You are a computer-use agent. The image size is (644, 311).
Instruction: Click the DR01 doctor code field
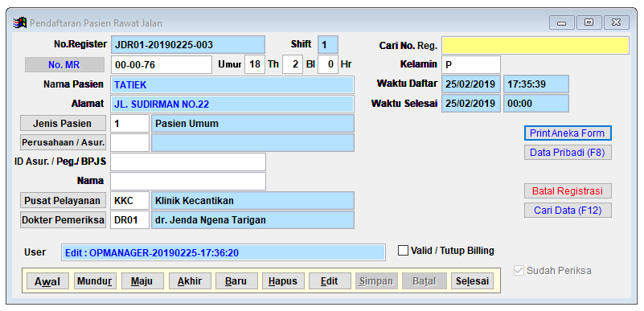[x=129, y=220]
